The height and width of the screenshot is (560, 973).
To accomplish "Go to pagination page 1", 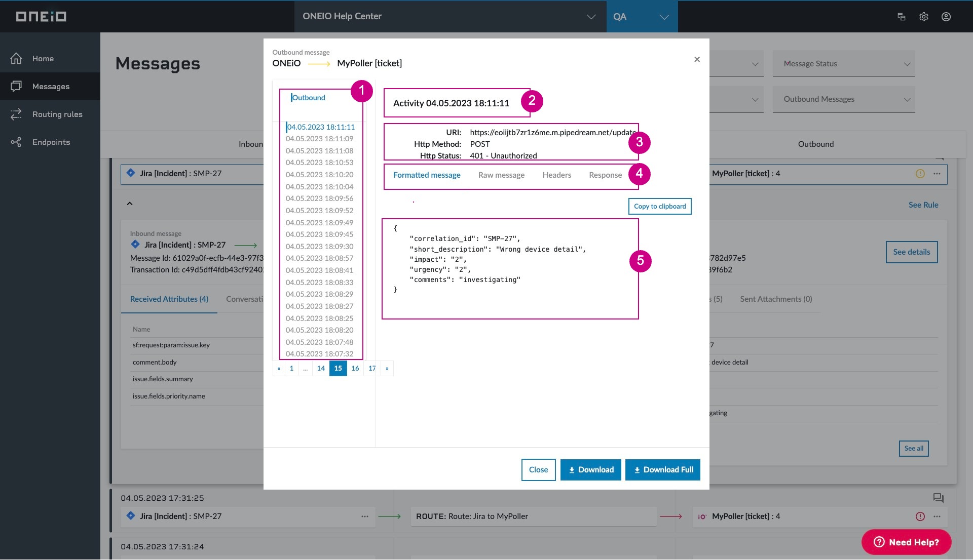I will pos(291,369).
